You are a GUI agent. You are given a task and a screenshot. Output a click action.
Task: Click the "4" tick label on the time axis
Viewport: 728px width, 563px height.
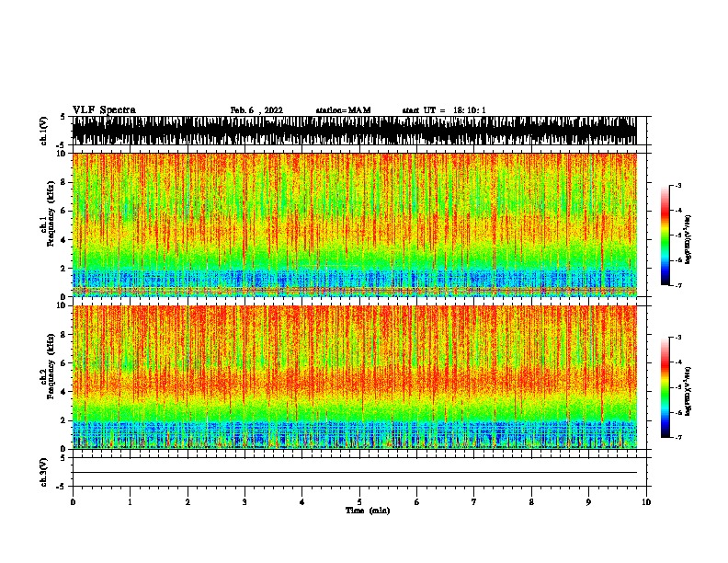[x=302, y=502]
